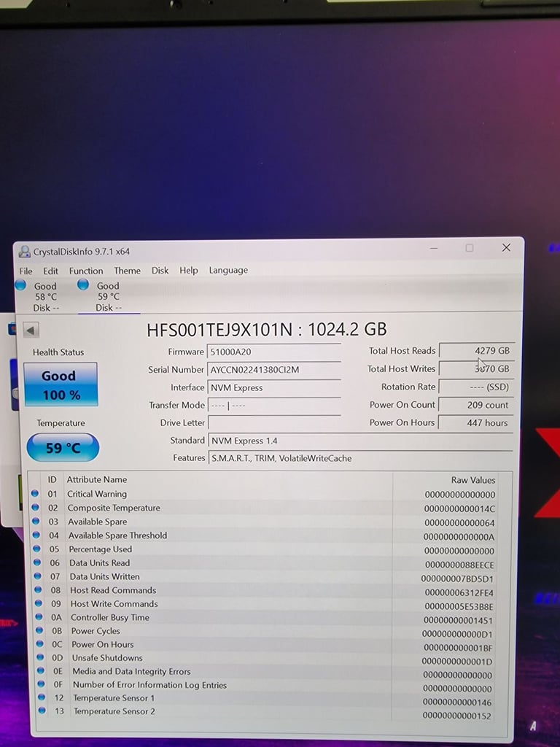Click the status dot for Data Units Written
560x747 pixels.
(x=38, y=576)
